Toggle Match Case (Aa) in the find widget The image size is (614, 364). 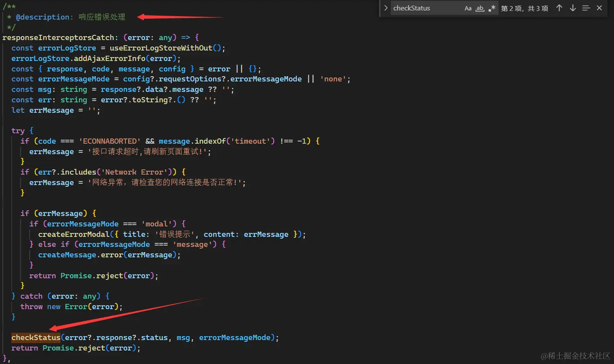pos(468,8)
